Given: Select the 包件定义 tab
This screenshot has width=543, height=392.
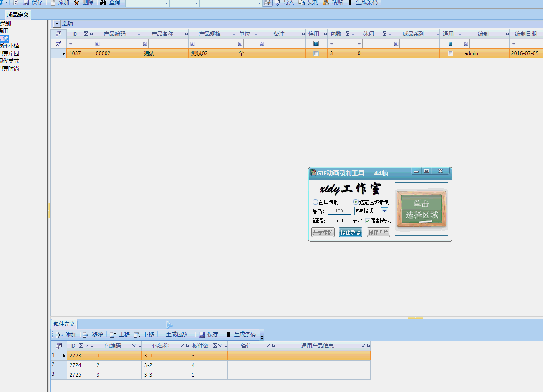Looking at the screenshot, I should 64,324.
